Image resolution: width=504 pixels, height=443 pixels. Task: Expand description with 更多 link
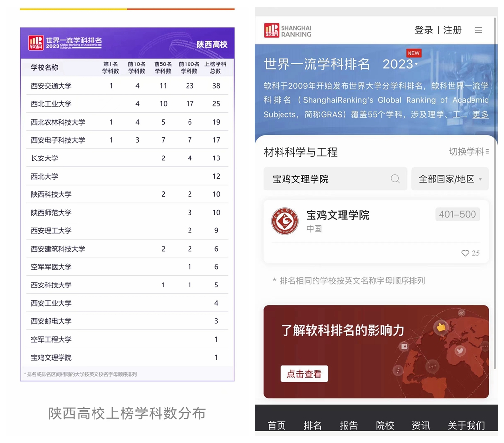(480, 114)
